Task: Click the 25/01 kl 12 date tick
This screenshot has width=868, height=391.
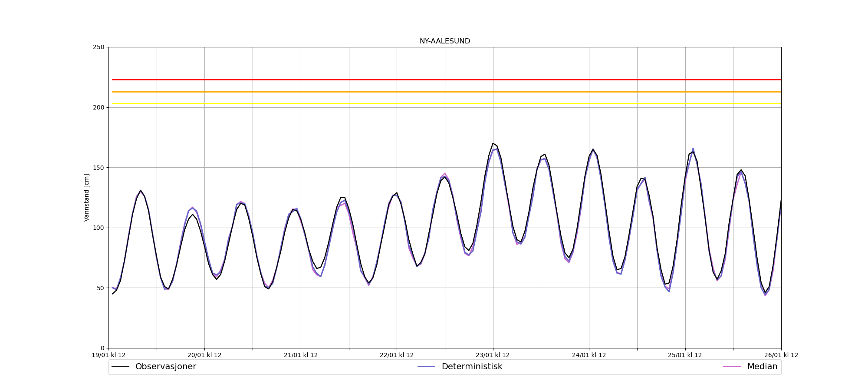Action: [x=685, y=355]
